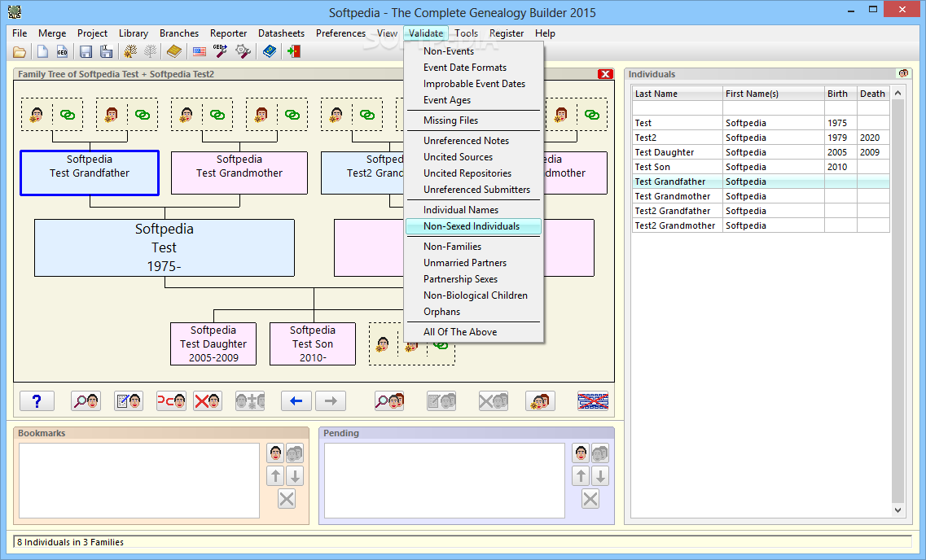Open the Branches menu
Screen dimensions: 926x560
179,33
